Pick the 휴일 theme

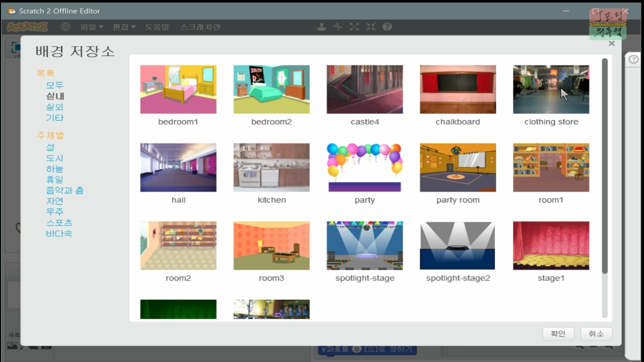[55, 179]
